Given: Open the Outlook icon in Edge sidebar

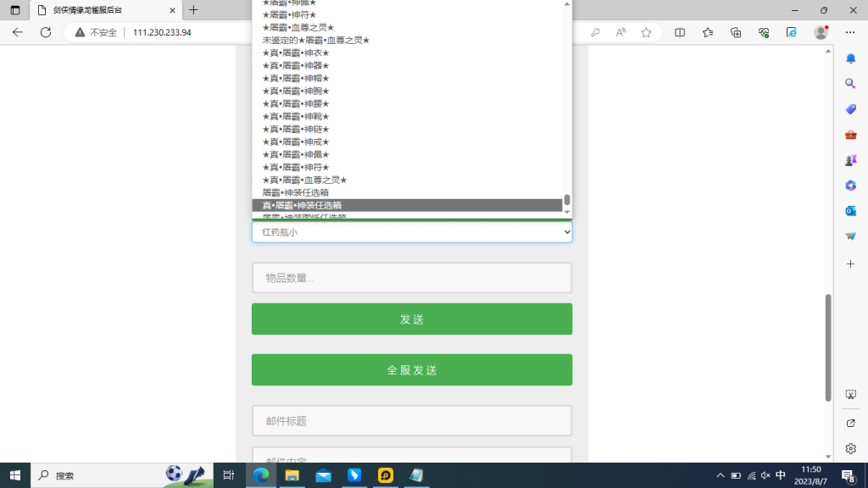Looking at the screenshot, I should [x=850, y=211].
